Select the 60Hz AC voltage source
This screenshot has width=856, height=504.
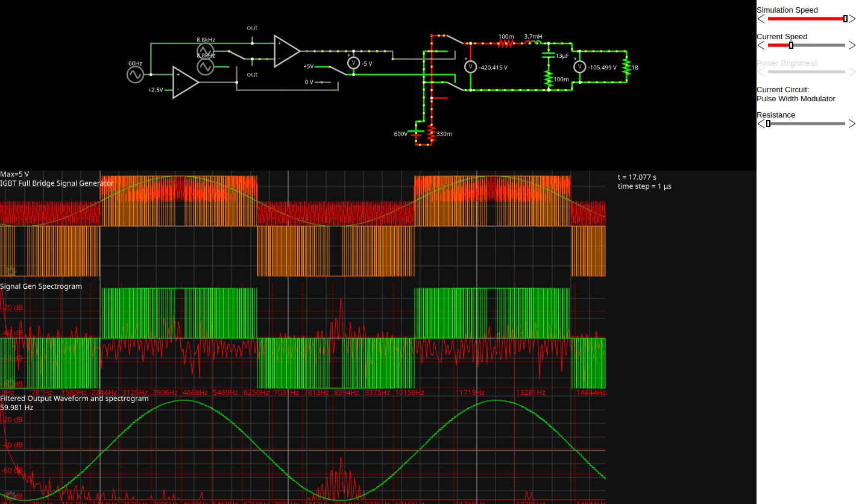click(x=135, y=75)
